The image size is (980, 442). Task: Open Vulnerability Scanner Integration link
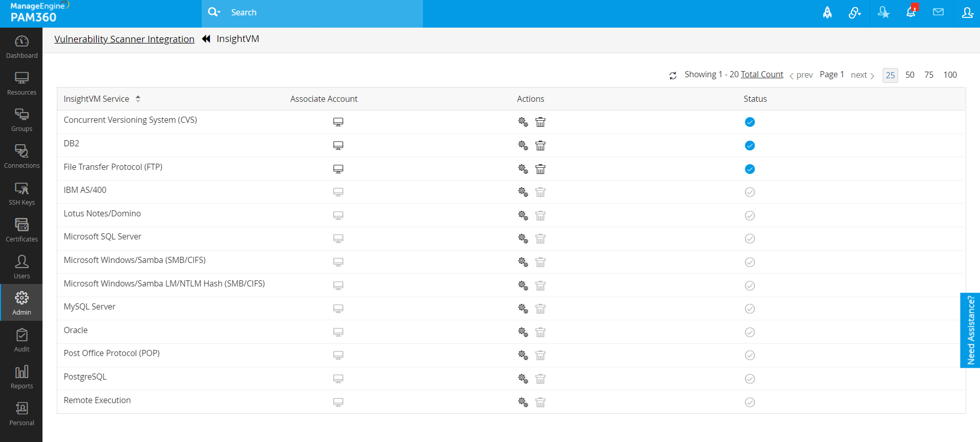[x=124, y=39]
